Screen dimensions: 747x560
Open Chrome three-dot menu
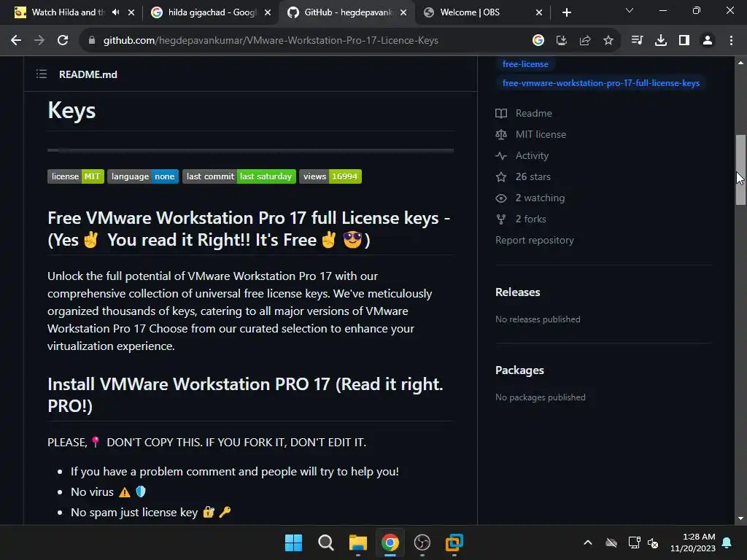point(731,41)
